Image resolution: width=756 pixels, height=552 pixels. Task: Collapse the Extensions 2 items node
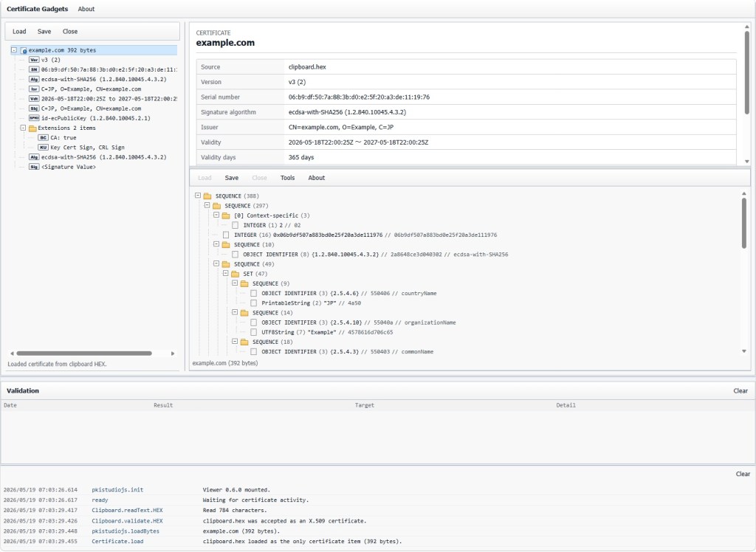coord(23,128)
